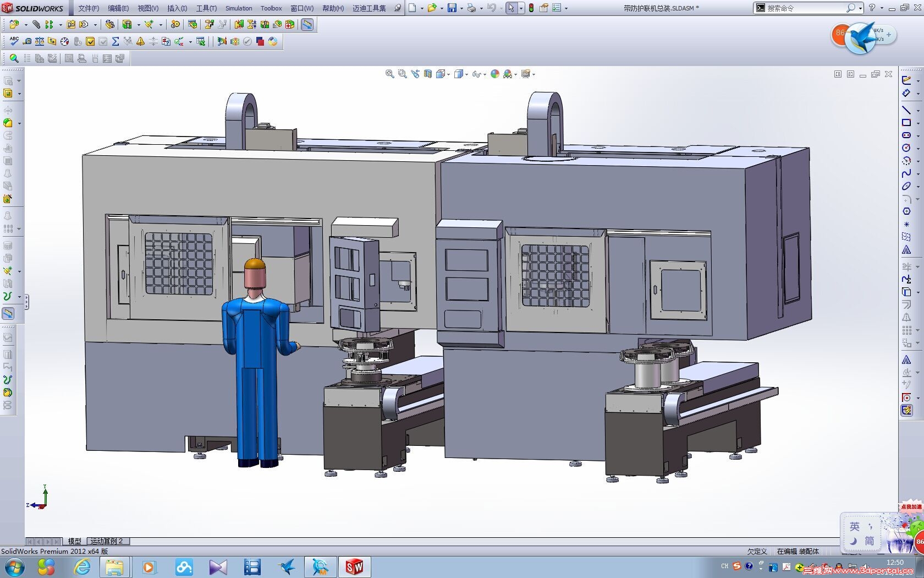Open the New document dropdown arrow

coord(422,9)
